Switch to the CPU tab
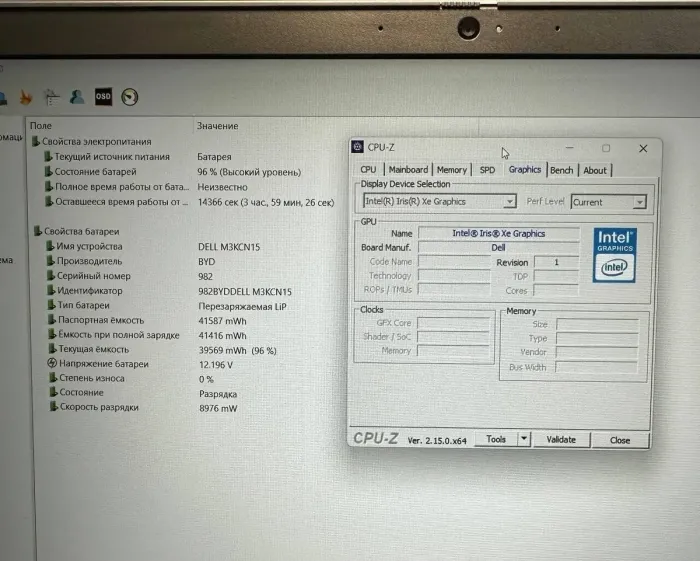 [x=368, y=170]
